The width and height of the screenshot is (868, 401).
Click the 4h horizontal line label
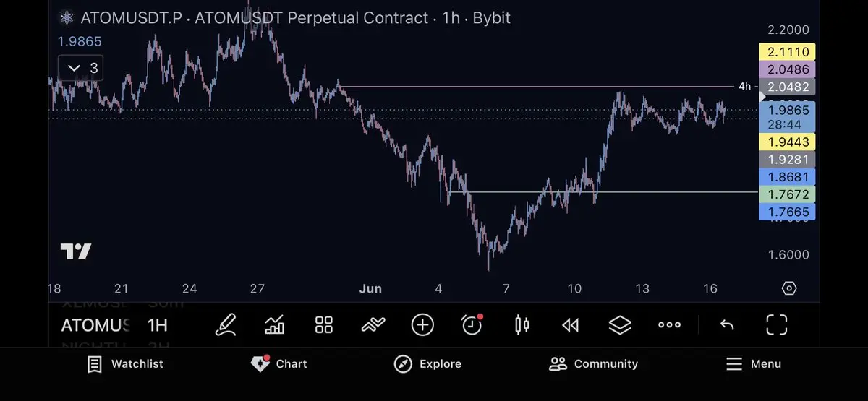744,87
